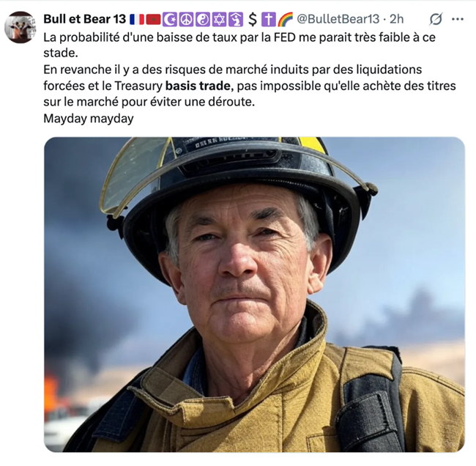
Task: Click the post's first sentence about the FED
Action: pyautogui.click(x=239, y=45)
